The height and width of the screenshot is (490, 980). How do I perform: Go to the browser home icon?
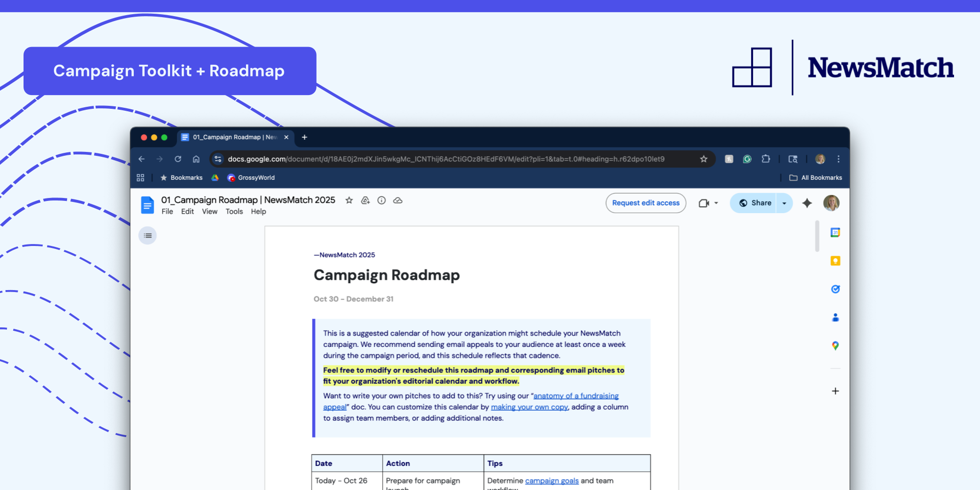coord(196,159)
